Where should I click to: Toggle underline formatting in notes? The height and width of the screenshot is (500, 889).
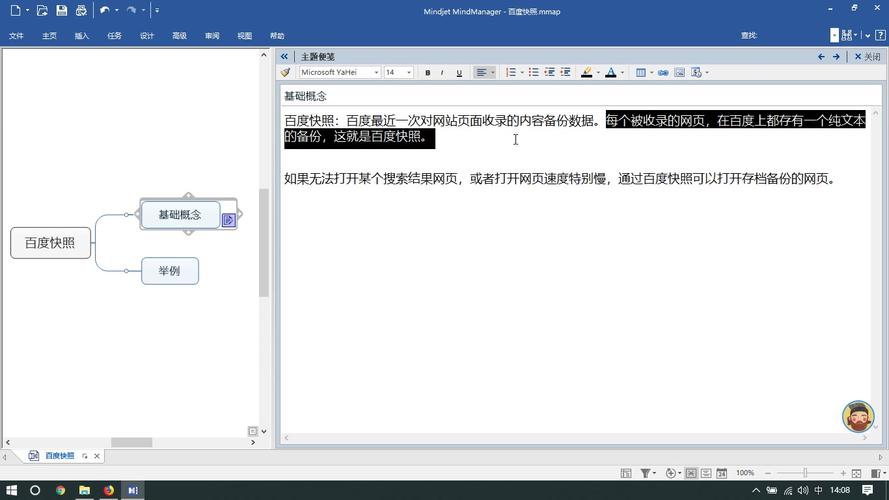[459, 73]
